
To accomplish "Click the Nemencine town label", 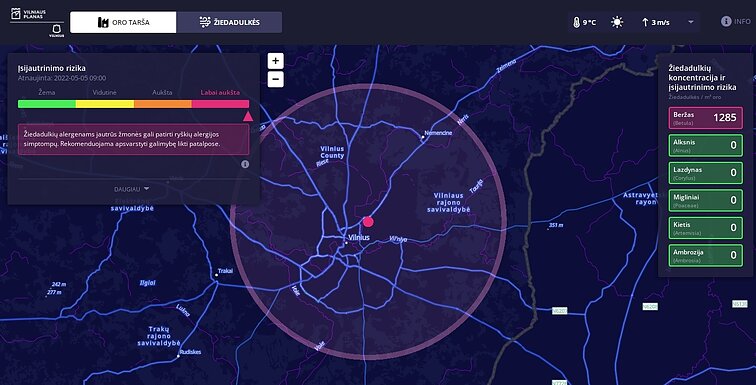I will pyautogui.click(x=438, y=133).
